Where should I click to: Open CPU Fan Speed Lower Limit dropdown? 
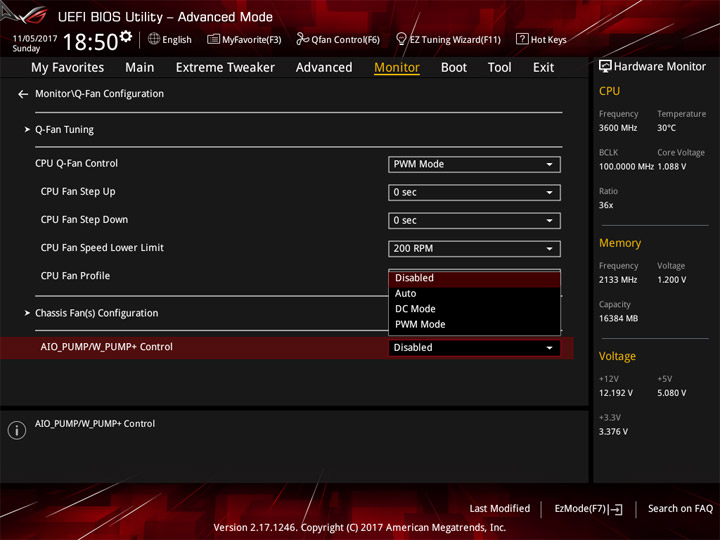(474, 248)
